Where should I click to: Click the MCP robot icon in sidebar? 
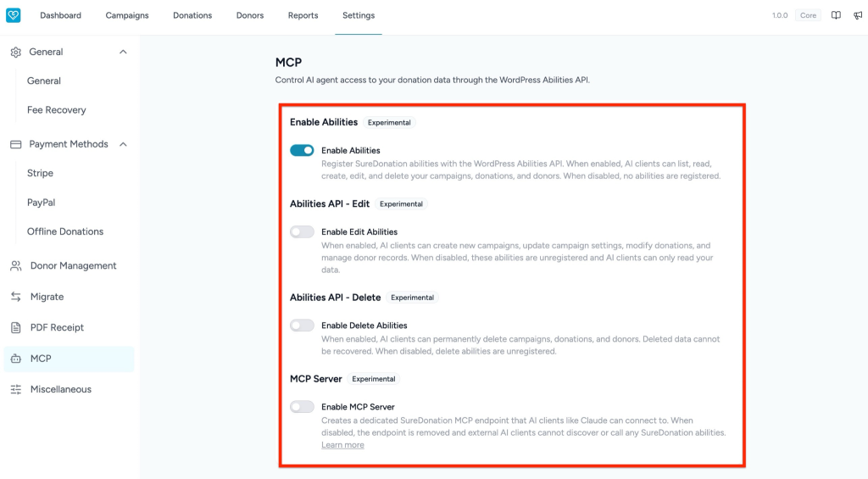15,359
